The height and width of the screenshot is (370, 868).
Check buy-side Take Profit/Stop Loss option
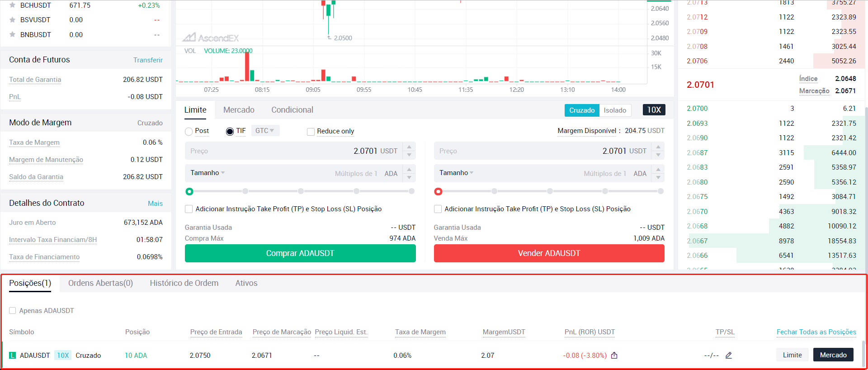pyautogui.click(x=189, y=209)
